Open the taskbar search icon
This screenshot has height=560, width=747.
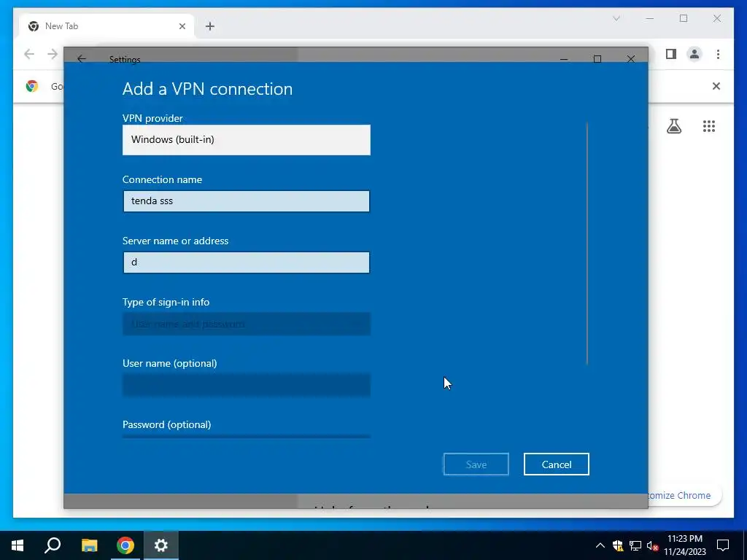[x=53, y=545]
